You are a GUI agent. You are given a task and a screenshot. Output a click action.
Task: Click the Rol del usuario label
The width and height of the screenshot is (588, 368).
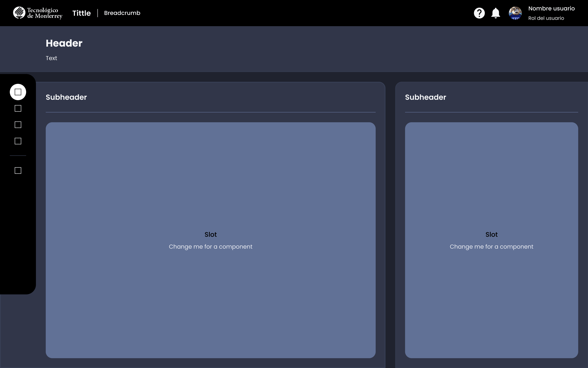tap(546, 18)
